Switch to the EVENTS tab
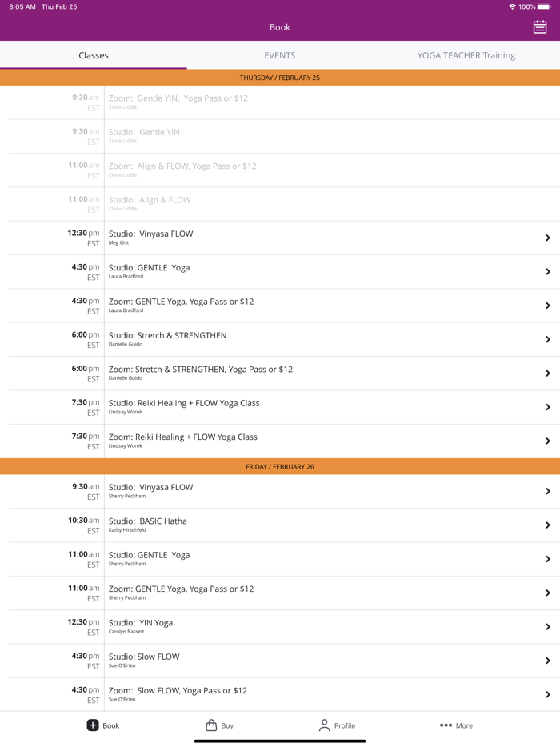560x747 pixels. pyautogui.click(x=280, y=55)
